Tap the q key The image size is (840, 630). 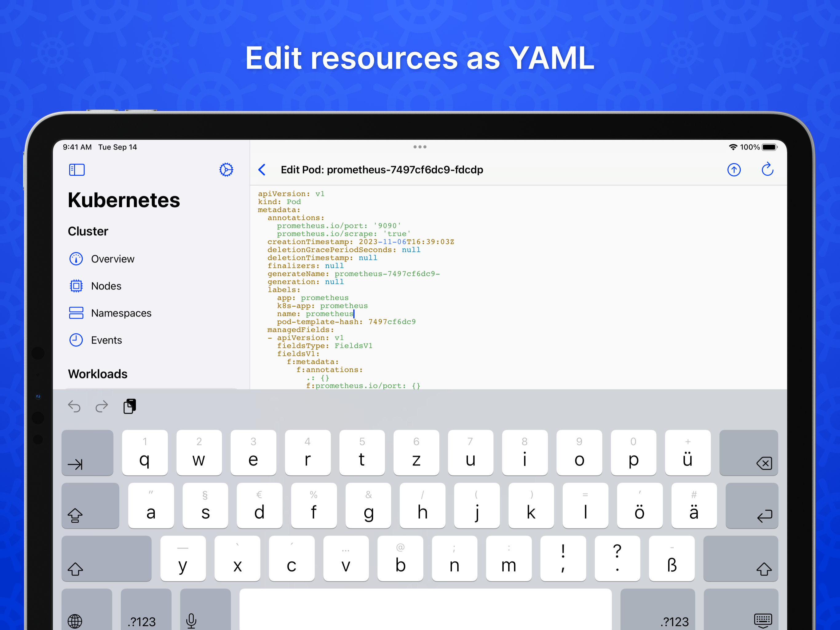pos(145,453)
